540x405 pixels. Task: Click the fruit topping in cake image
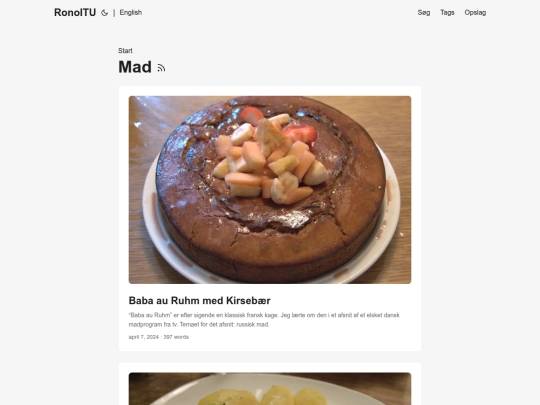tap(270, 158)
